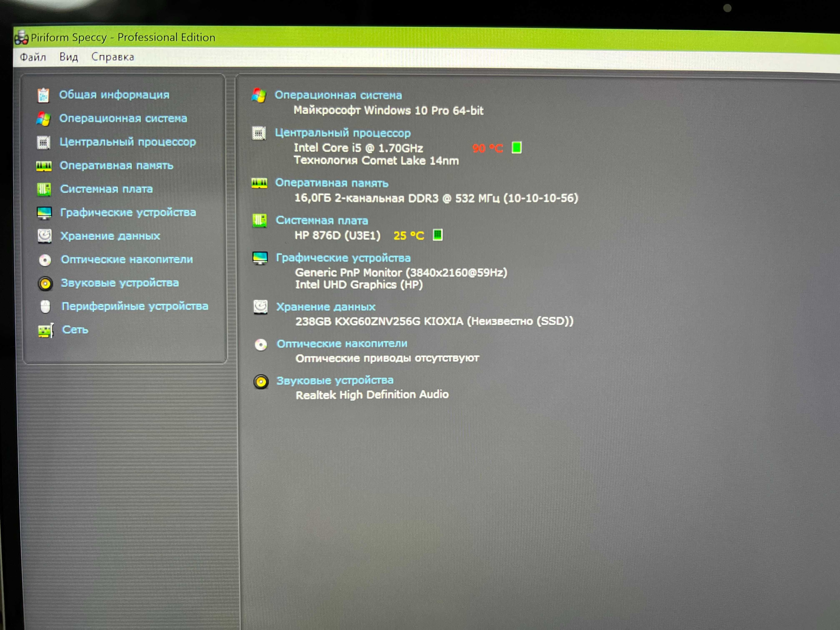The image size is (840, 630).
Task: Click the Операционная система Windows flag icon in sidebar
Action: (43, 119)
